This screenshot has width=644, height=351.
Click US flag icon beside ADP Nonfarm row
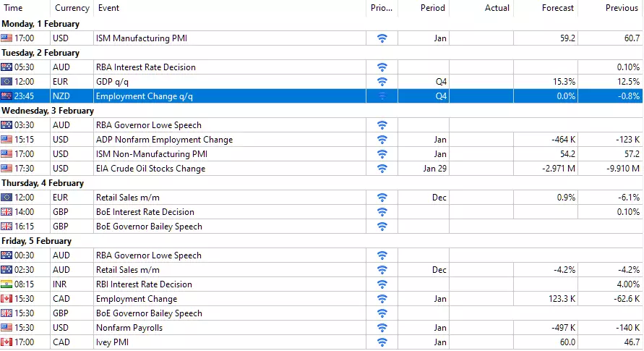click(7, 140)
